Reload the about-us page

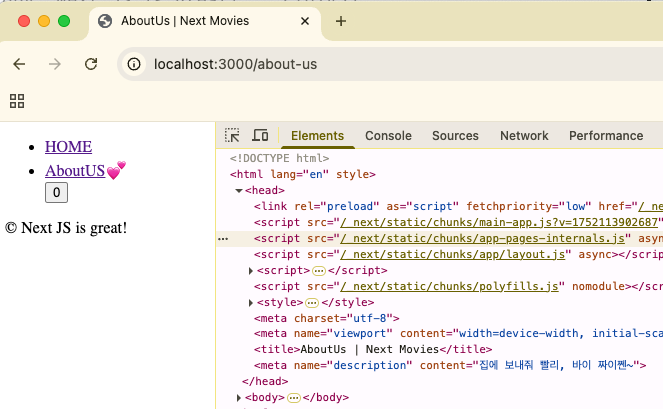point(91,64)
